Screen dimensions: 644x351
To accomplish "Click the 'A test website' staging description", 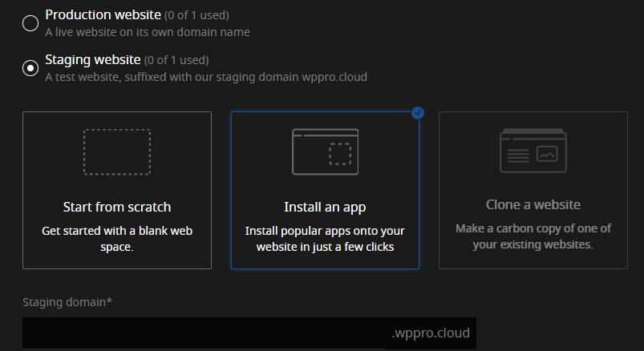I will coord(206,78).
